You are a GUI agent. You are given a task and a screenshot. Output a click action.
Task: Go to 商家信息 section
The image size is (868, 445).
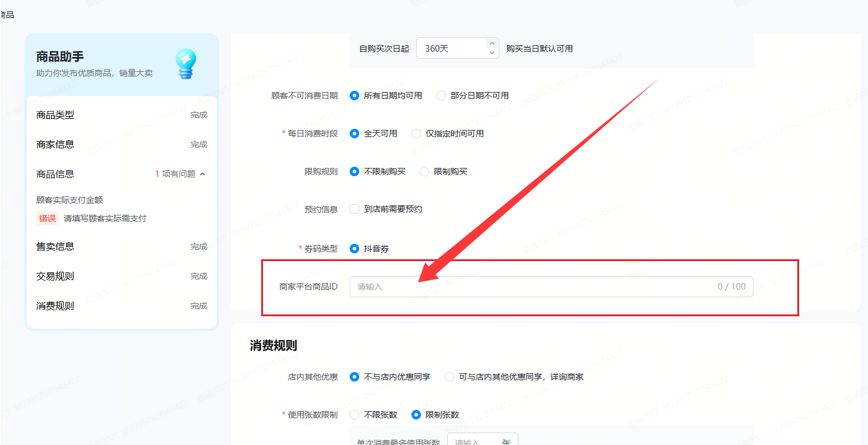pos(55,144)
